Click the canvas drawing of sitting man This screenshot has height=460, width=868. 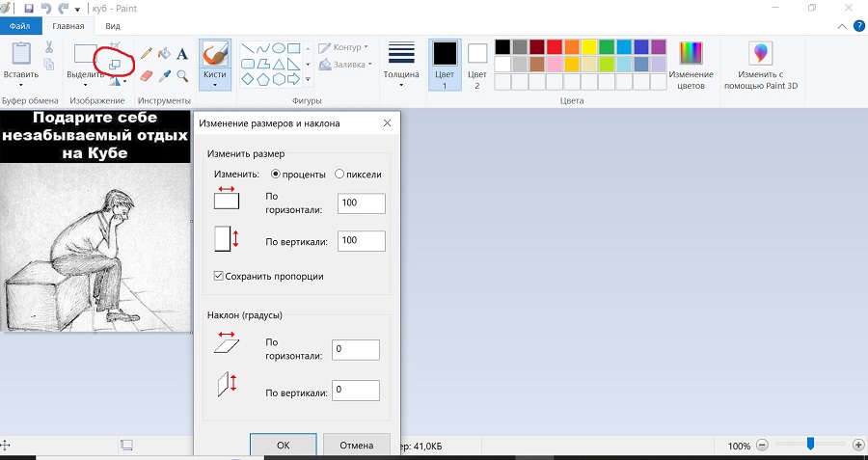point(95,248)
